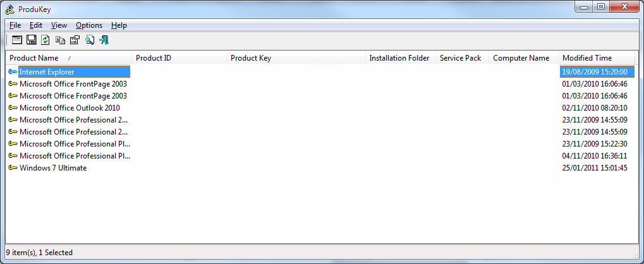This screenshot has height=264, width=644.
Task: Sort by the Modified Time column header
Action: click(x=596, y=58)
